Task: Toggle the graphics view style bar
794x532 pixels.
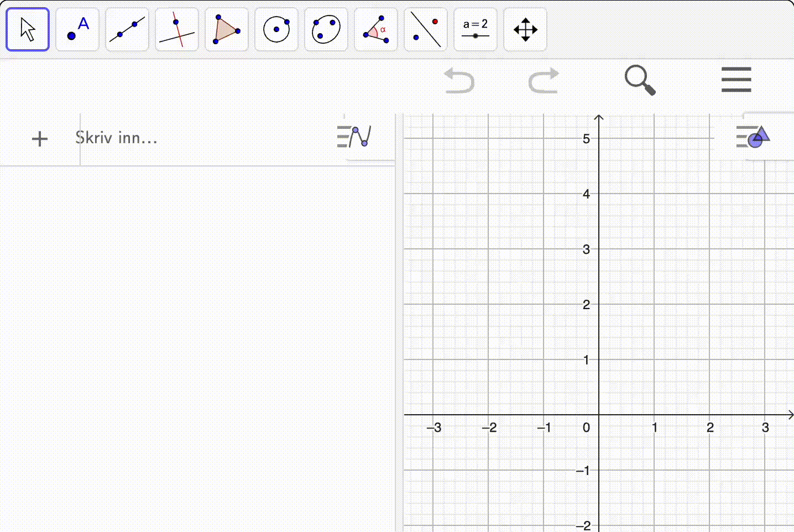Action: coord(753,136)
